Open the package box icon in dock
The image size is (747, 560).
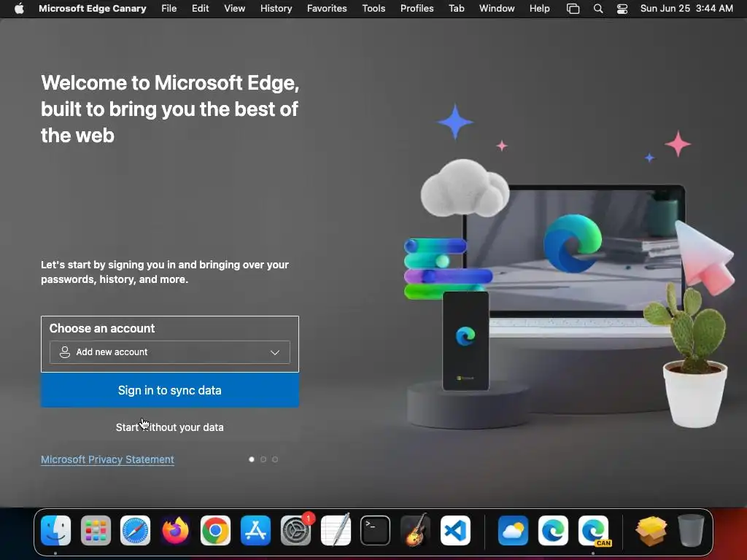point(651,531)
